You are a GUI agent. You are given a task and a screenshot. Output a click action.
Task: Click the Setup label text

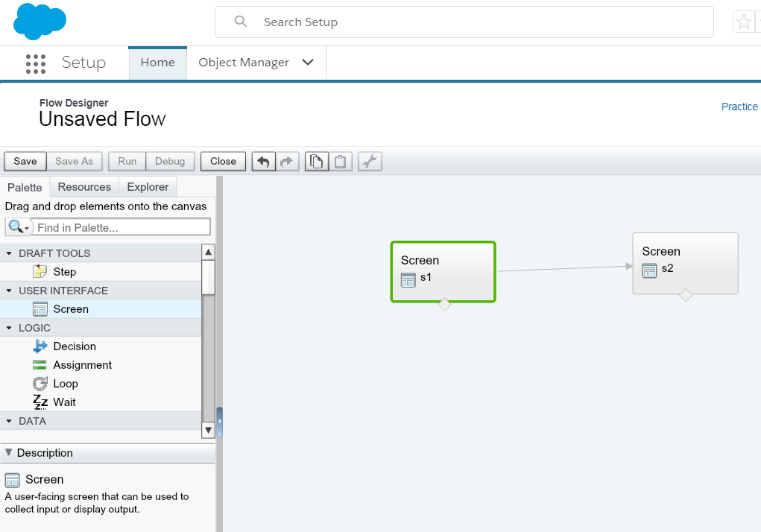pos(83,63)
